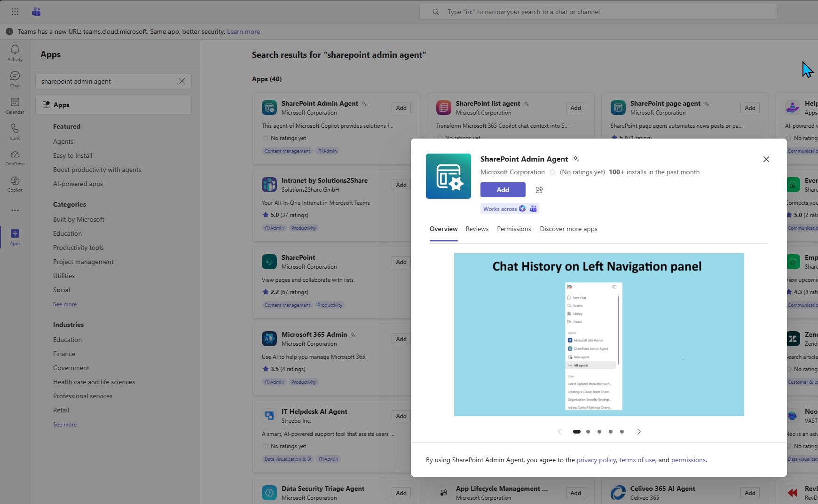Open Productivity tools category
Viewport: 818px width, 504px height.
78,248
